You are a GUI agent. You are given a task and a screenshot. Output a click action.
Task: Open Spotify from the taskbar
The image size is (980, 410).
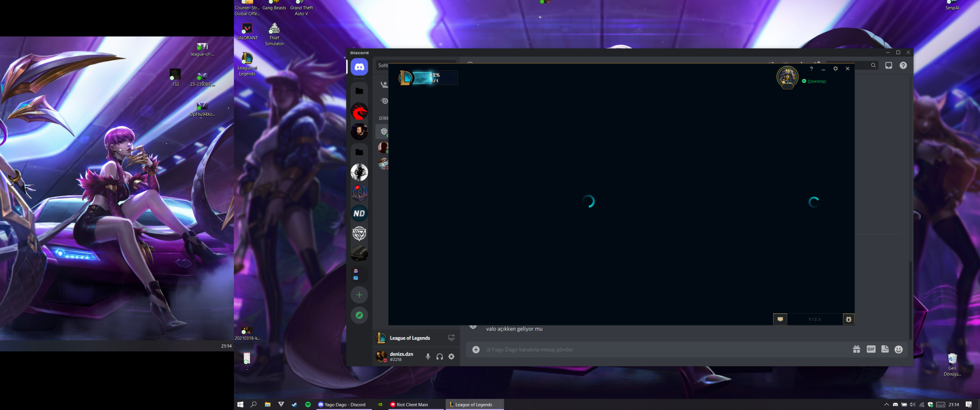[308, 404]
